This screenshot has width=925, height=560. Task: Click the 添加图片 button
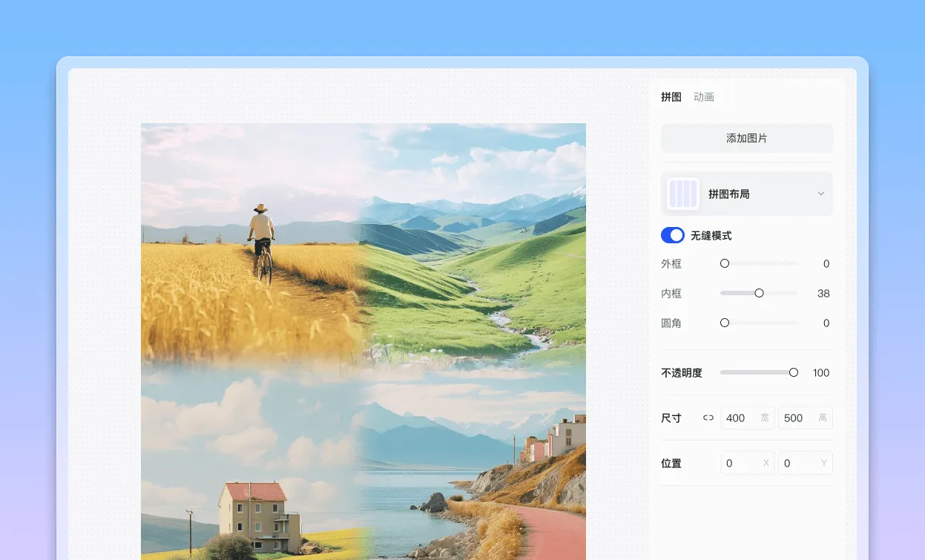coord(747,138)
